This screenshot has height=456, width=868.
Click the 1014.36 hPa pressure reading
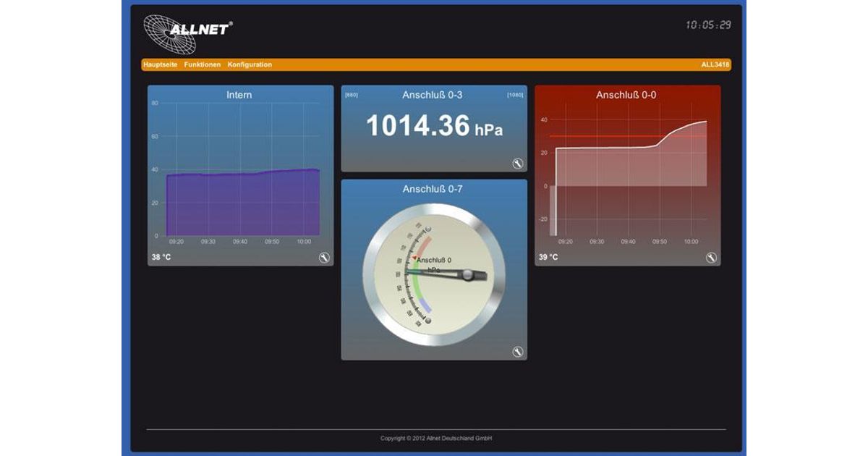coord(433,127)
